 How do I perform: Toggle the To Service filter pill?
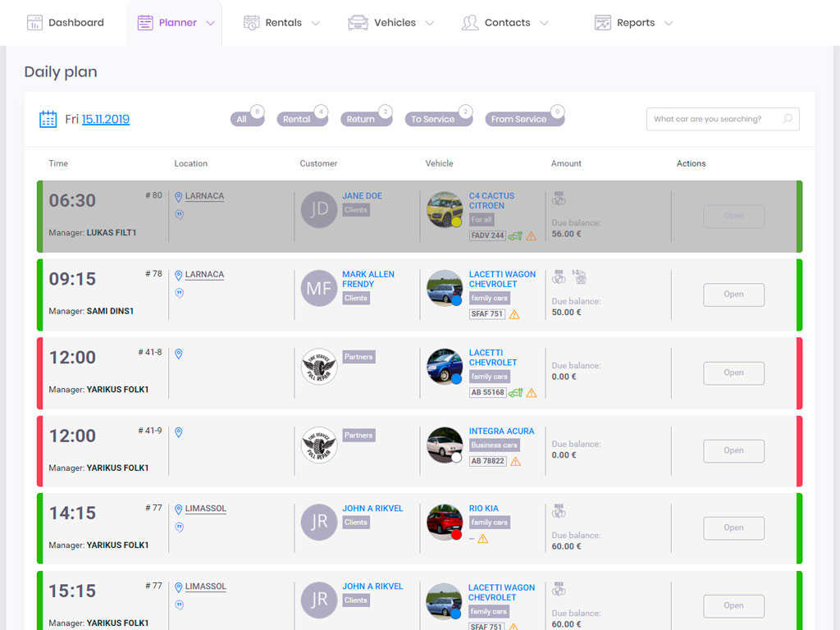click(x=433, y=120)
